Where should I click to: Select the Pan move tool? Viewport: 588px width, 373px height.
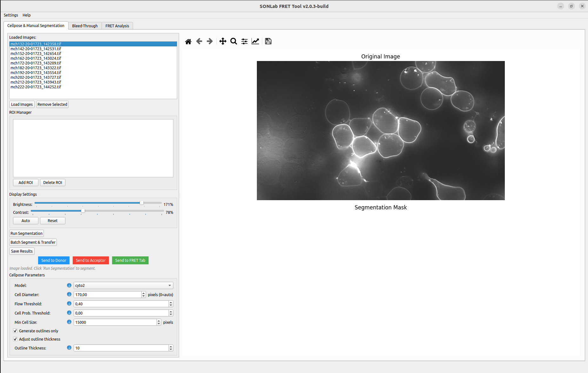pos(223,41)
